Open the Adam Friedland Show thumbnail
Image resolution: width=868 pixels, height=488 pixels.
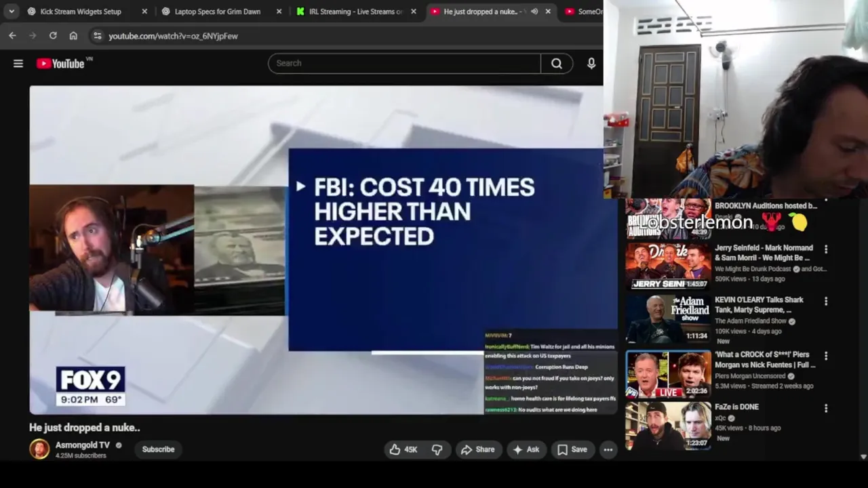click(668, 319)
